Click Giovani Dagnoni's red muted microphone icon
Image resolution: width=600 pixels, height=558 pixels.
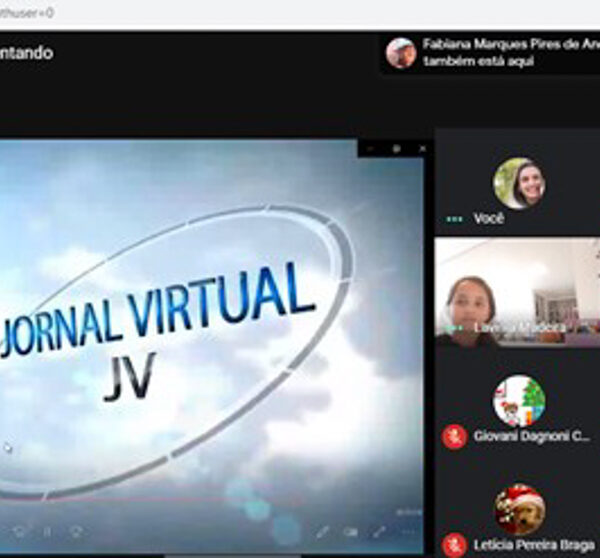(x=454, y=436)
